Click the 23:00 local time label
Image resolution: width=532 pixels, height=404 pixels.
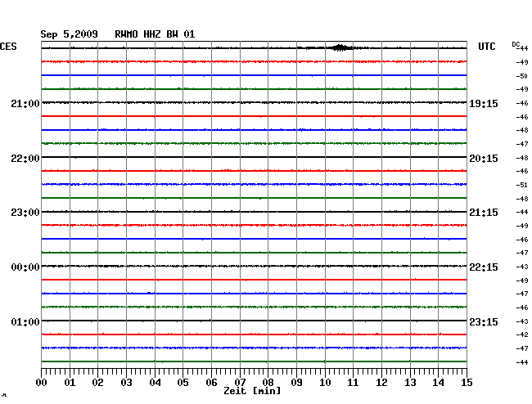pyautogui.click(x=25, y=213)
